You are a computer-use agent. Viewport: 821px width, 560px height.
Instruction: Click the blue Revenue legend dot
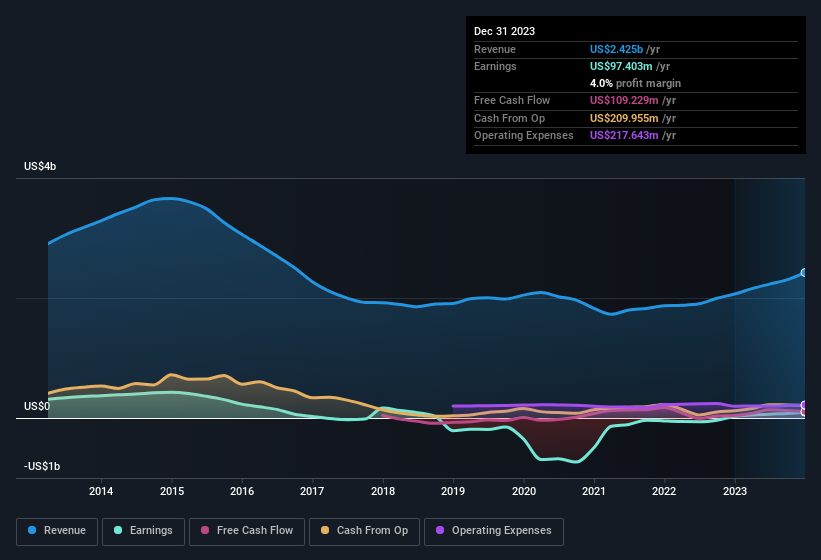point(34,530)
